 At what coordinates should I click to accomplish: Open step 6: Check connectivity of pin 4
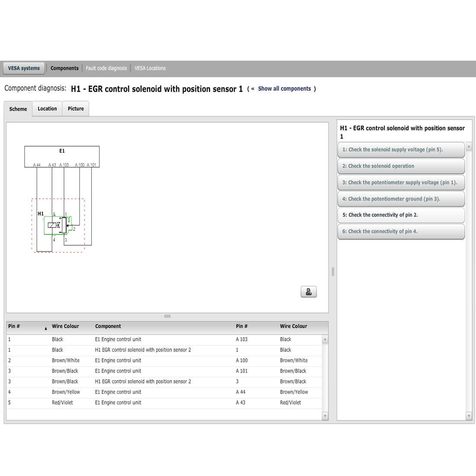pos(401,232)
